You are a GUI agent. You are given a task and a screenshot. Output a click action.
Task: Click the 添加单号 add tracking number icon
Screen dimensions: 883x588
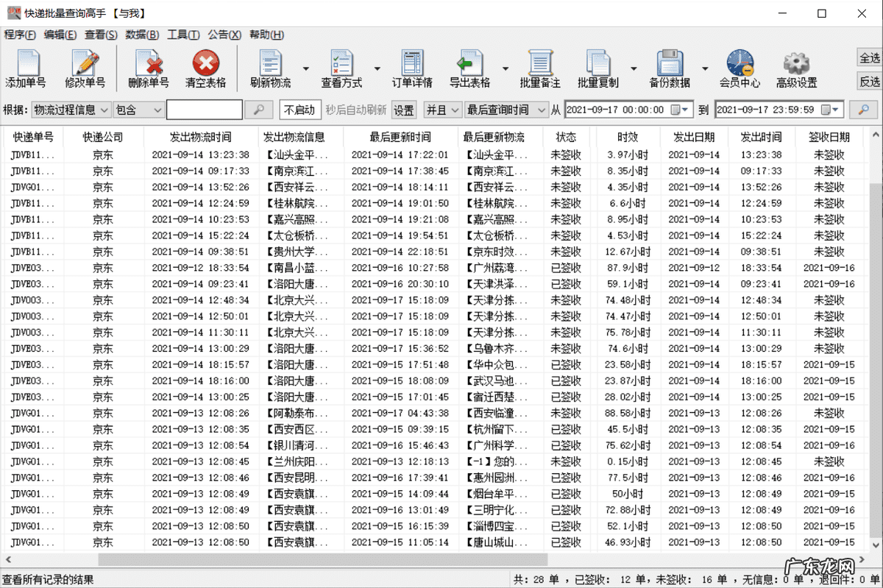pos(27,68)
